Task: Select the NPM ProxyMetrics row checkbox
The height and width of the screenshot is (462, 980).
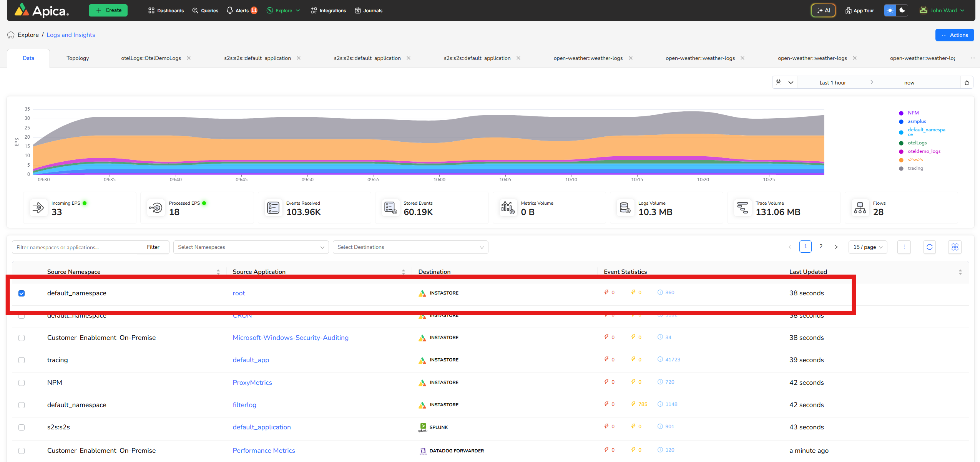Action: (22, 383)
